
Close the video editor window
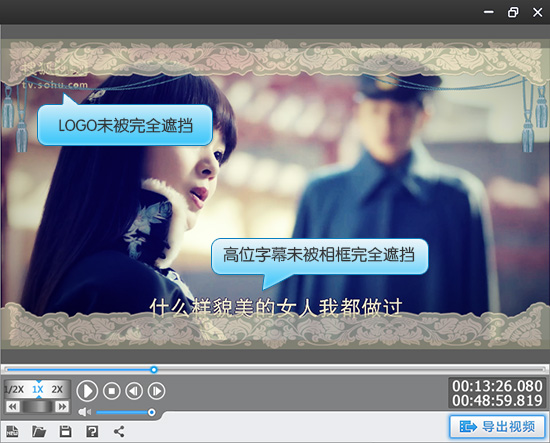coord(537,12)
